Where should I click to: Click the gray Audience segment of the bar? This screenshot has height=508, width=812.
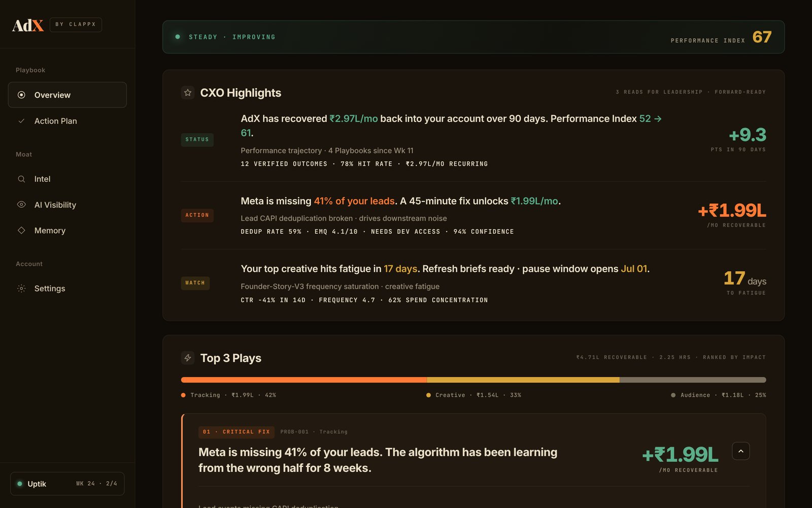[693, 380]
